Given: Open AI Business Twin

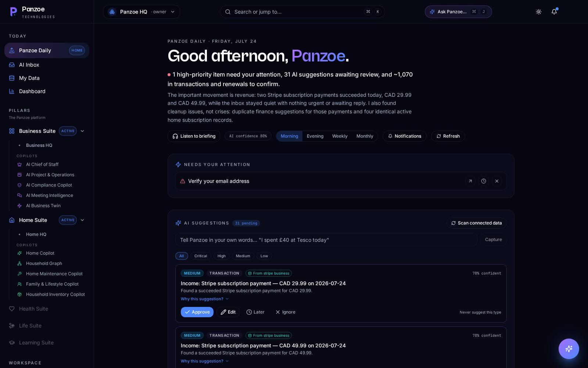Looking at the screenshot, I should tap(51, 206).
